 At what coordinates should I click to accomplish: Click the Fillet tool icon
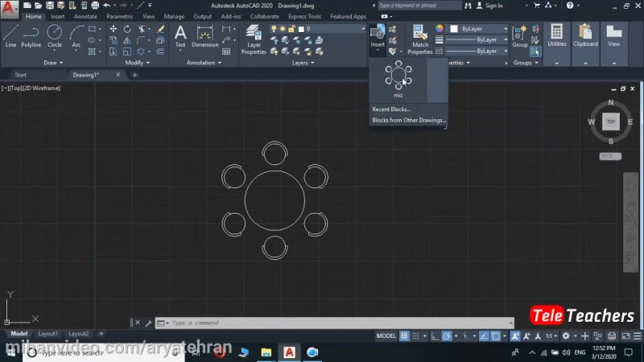pyautogui.click(x=142, y=40)
